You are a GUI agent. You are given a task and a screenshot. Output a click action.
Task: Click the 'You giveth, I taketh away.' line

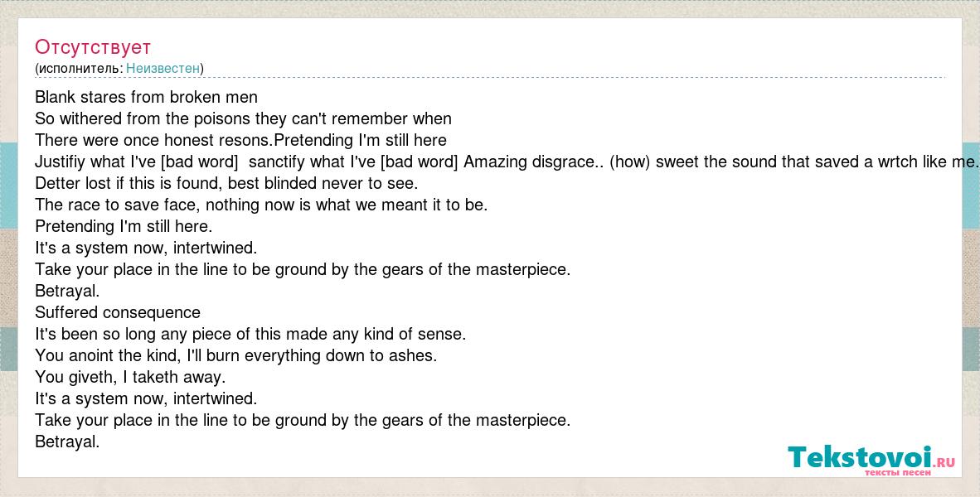[130, 377]
